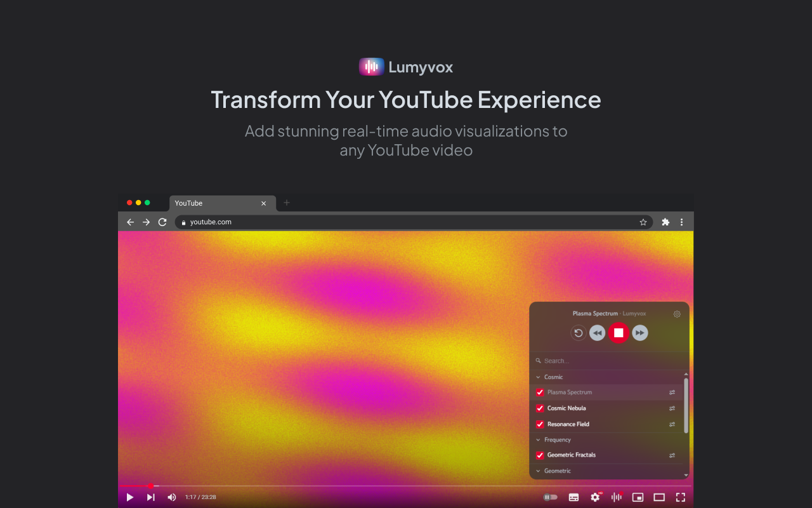Open adjustment sliders for Resonance Field
Image resolution: width=812 pixels, height=508 pixels.
[x=672, y=424]
